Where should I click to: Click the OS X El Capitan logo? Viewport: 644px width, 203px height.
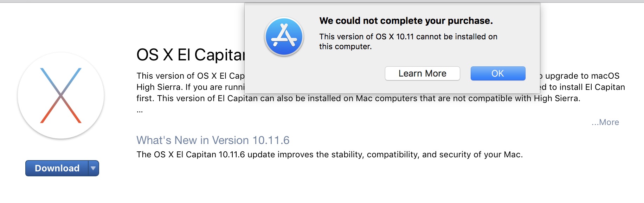point(61,96)
